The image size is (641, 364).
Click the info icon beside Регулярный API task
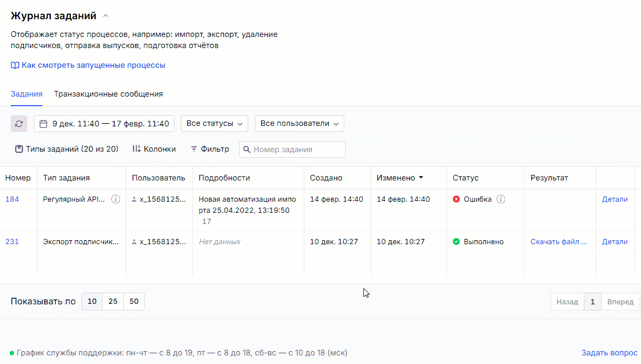[x=115, y=199]
